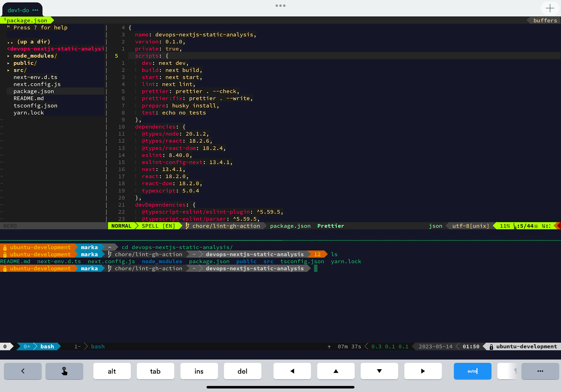Expand the public folder
Screen dimensions: 561x392
pyautogui.click(x=25, y=63)
